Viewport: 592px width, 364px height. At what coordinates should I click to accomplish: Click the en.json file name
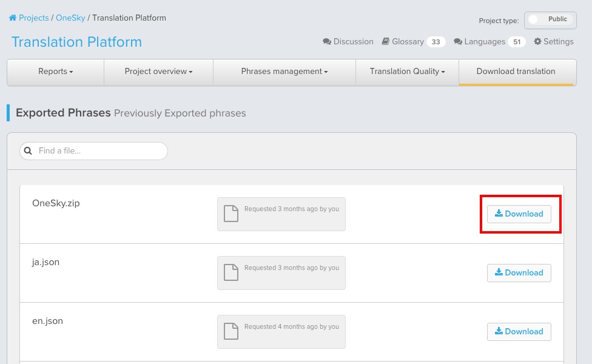point(47,321)
